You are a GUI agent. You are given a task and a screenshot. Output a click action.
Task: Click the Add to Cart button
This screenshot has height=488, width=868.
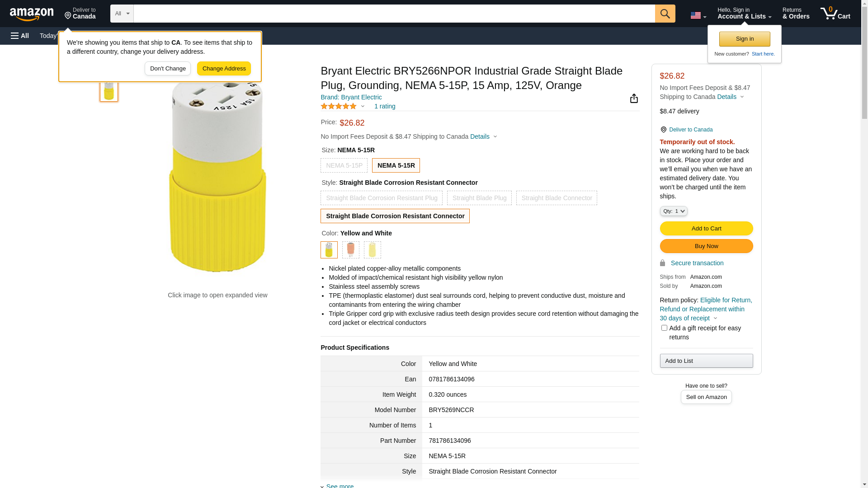(x=706, y=228)
